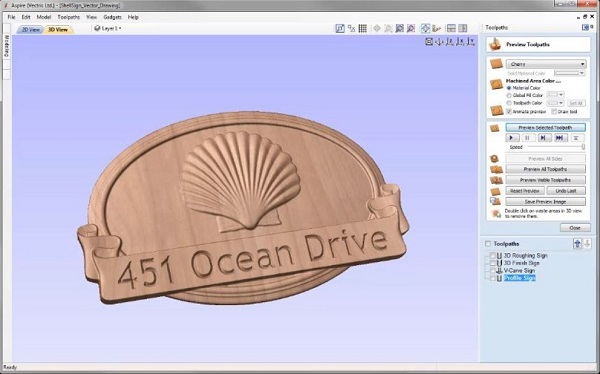Check the 3D Roughing Sign toolpath checkbox
The height and width of the screenshot is (374, 600).
click(492, 255)
